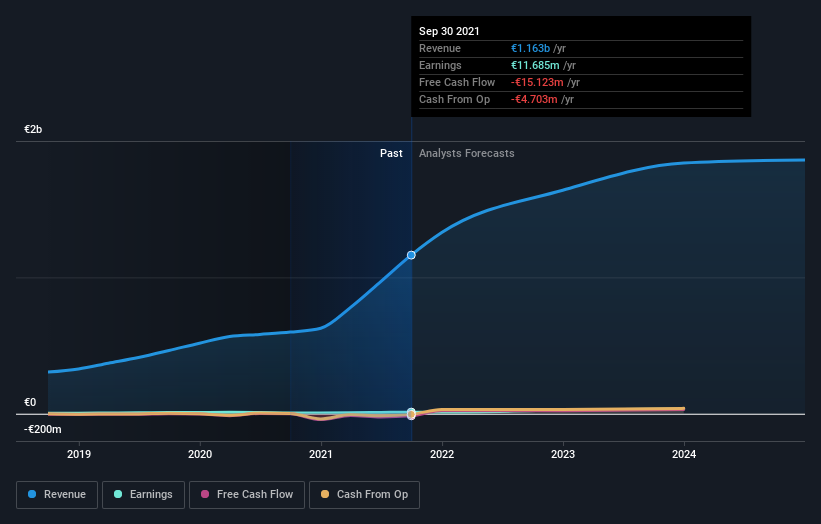Click the Earnings row label in the tooltip
The image size is (821, 524).
pyautogui.click(x=440, y=65)
